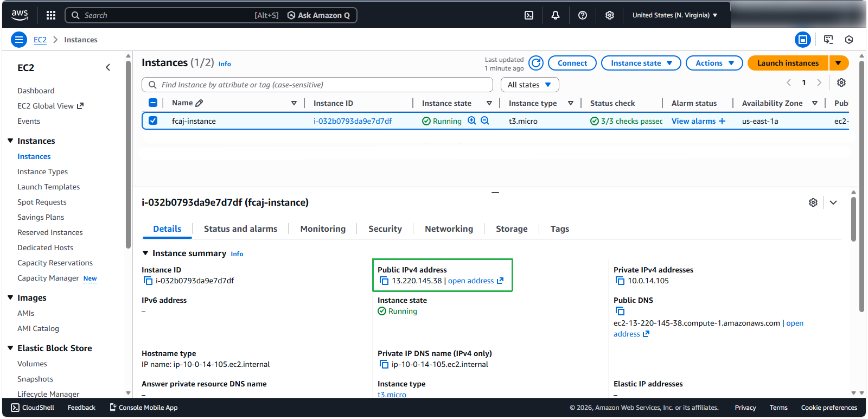Copy the private IP DNS name
The width and height of the screenshot is (868, 419).
(384, 364)
